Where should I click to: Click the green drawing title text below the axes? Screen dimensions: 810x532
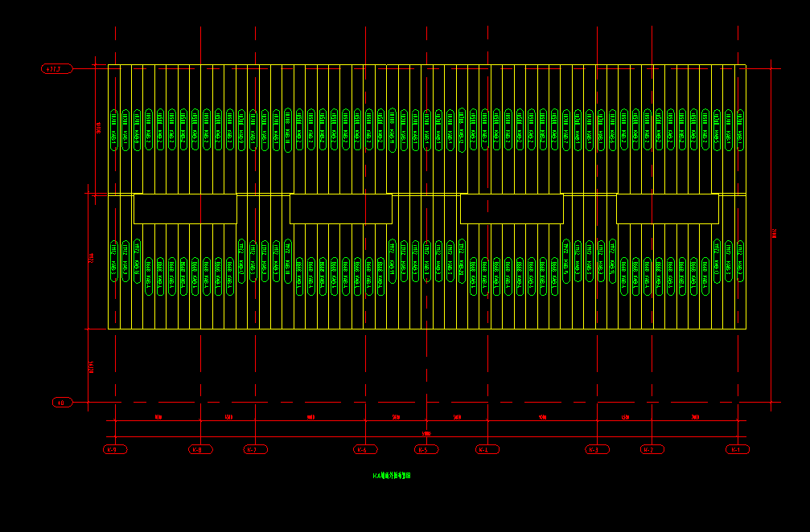point(392,476)
